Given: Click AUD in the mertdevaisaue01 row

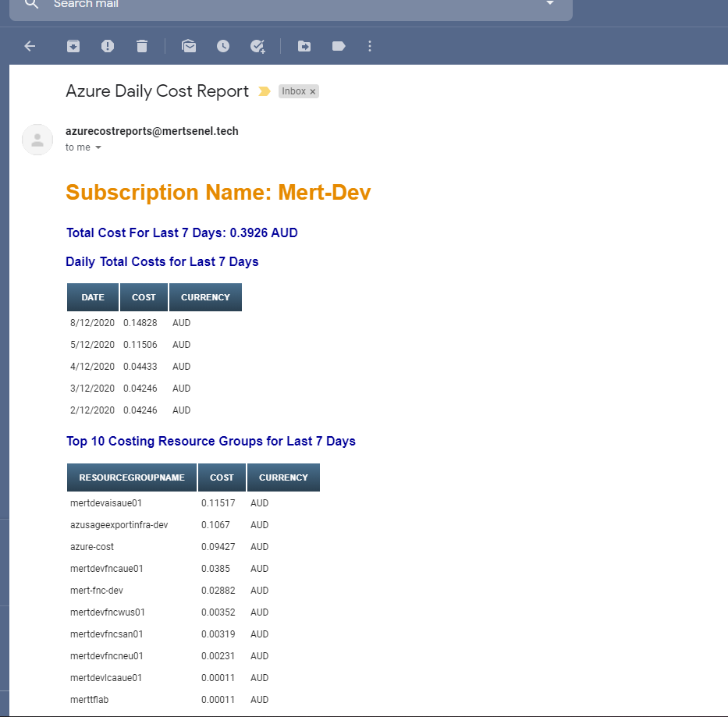Looking at the screenshot, I should click(x=260, y=503).
